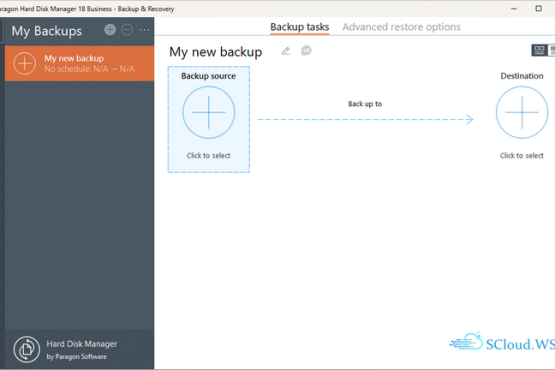Select 'My new backup' in the sidebar
The width and height of the screenshot is (555, 370).
coord(79,63)
